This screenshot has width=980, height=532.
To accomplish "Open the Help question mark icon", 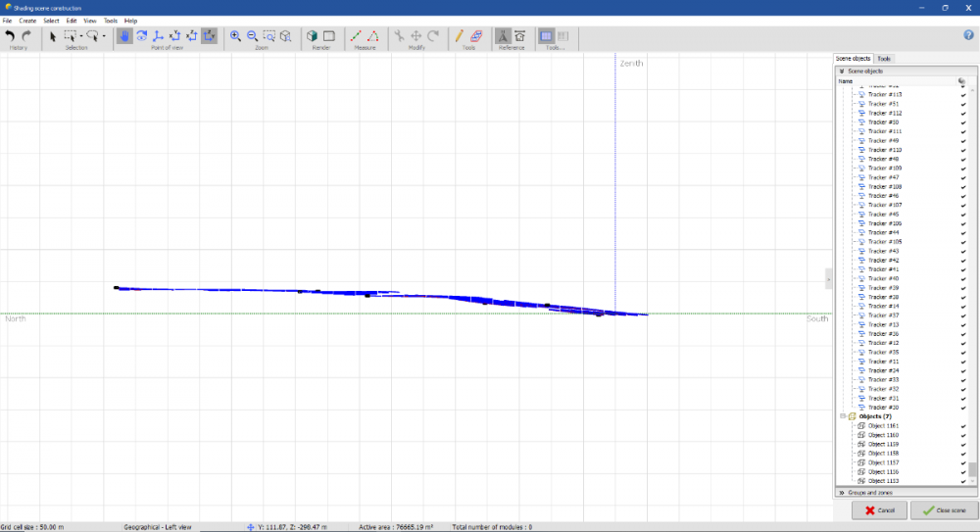I will tap(968, 35).
